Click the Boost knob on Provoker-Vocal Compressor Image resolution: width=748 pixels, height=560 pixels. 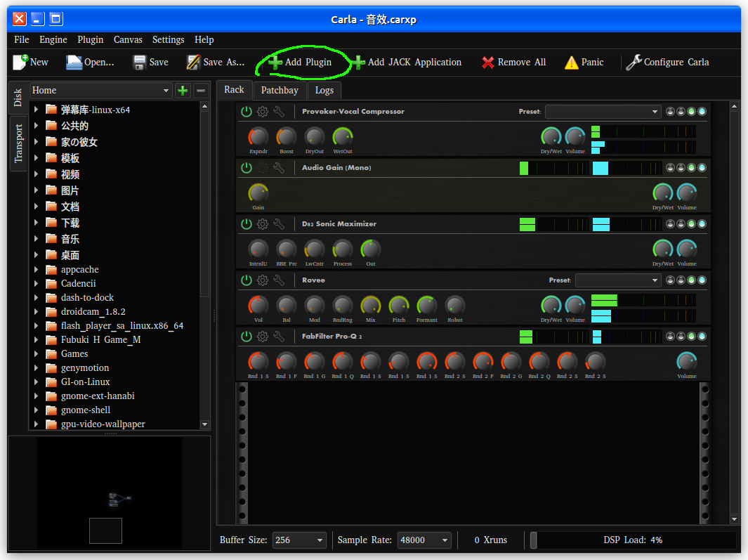[x=287, y=137]
